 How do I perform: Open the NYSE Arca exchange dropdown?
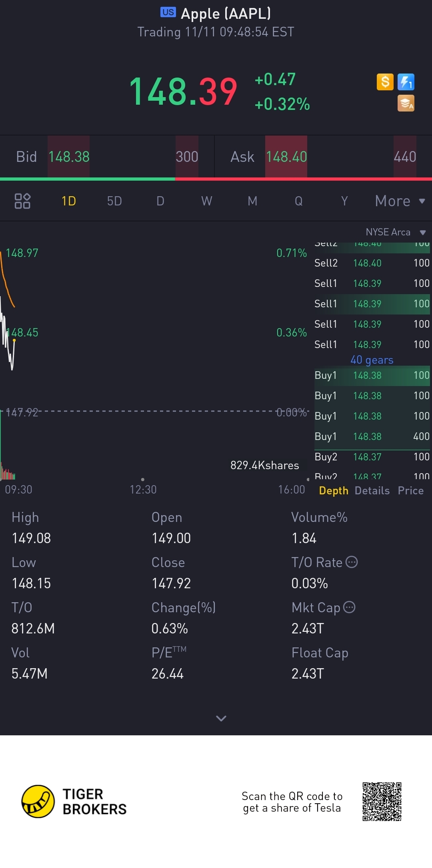point(396,232)
